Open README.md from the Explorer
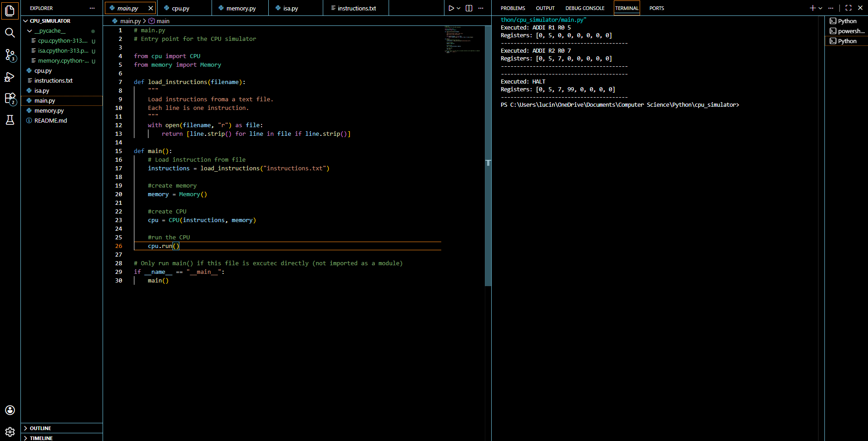The image size is (868, 441). 50,120
